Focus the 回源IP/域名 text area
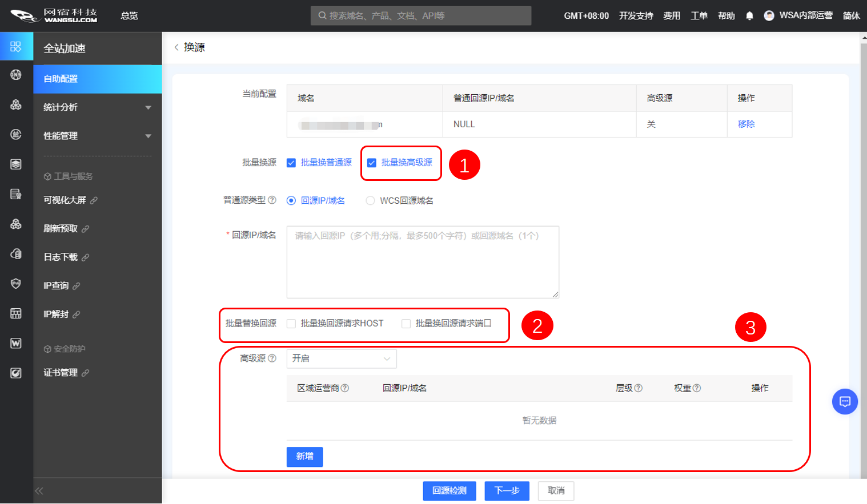The width and height of the screenshot is (867, 504). point(423,262)
